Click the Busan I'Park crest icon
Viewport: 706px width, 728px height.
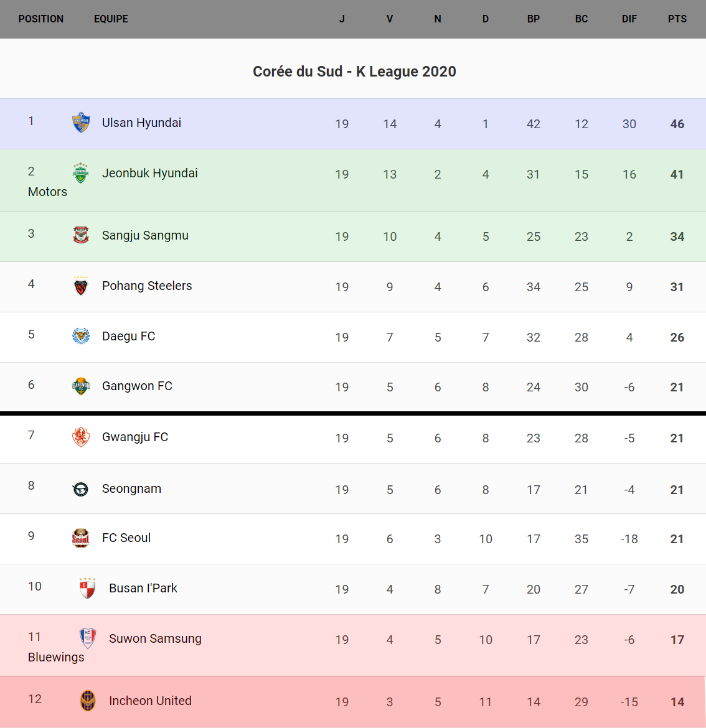tap(88, 588)
